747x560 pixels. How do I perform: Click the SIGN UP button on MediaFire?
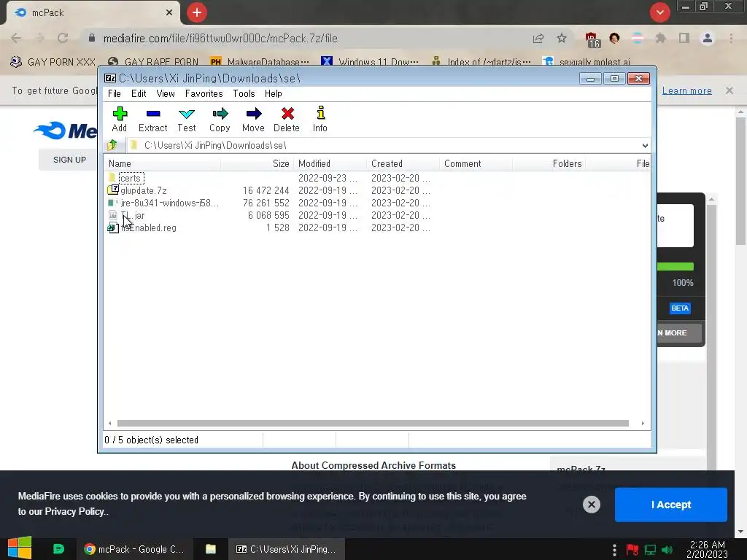tap(69, 160)
